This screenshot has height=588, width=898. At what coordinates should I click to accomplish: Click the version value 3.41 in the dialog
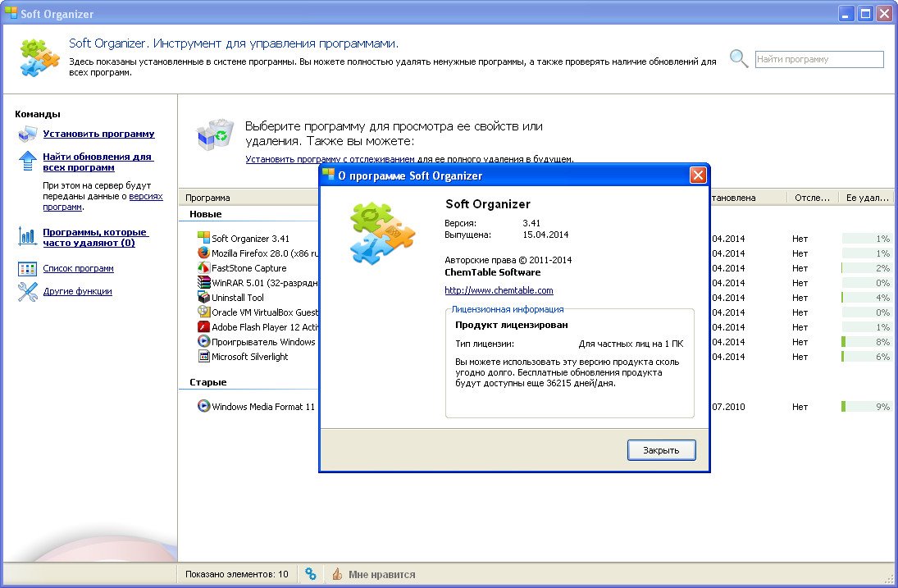pos(531,223)
